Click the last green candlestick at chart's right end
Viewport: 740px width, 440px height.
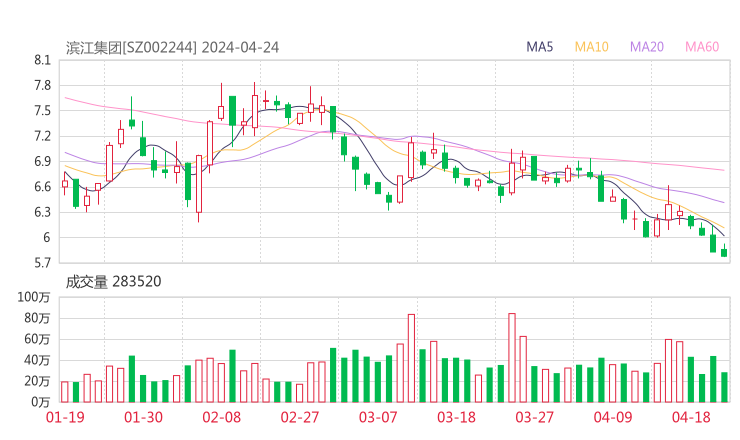724,251
